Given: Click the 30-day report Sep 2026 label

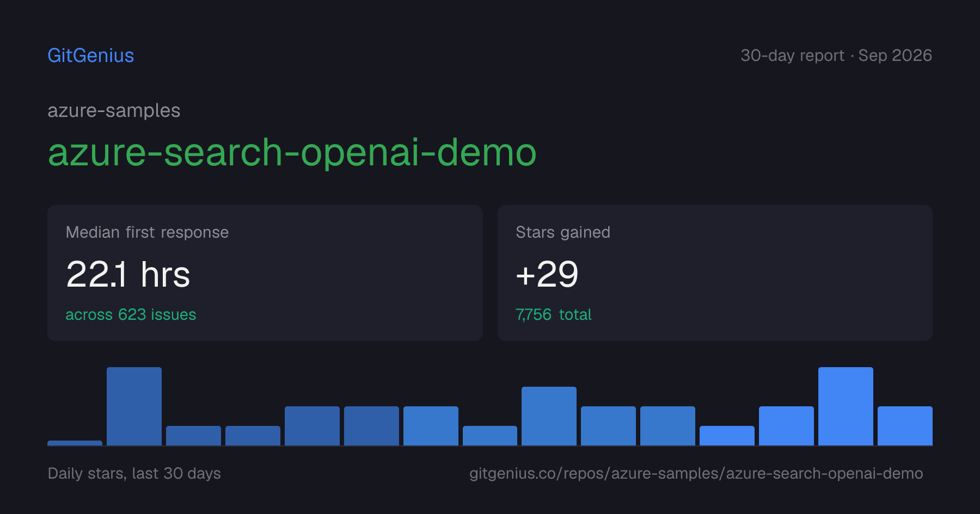Looking at the screenshot, I should coord(836,55).
